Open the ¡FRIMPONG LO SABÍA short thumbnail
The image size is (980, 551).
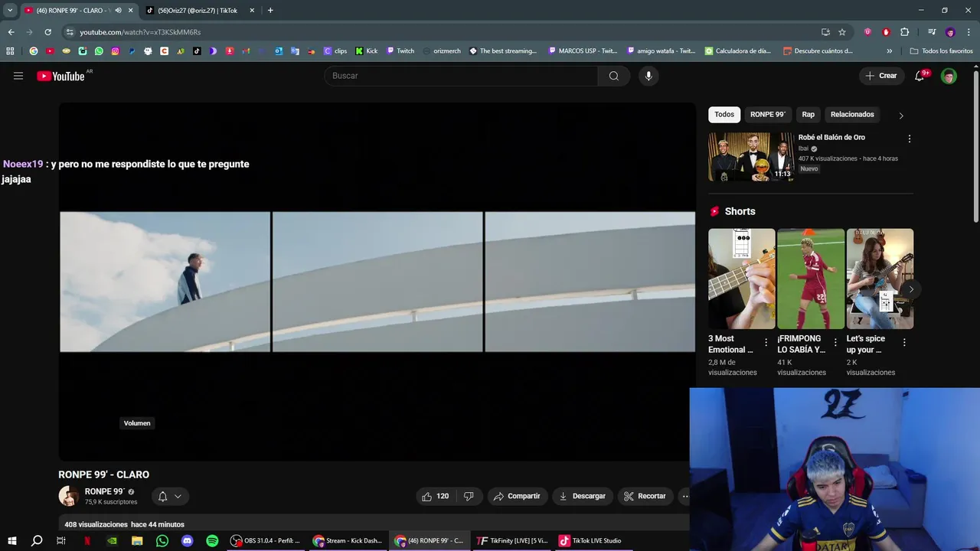pyautogui.click(x=811, y=279)
